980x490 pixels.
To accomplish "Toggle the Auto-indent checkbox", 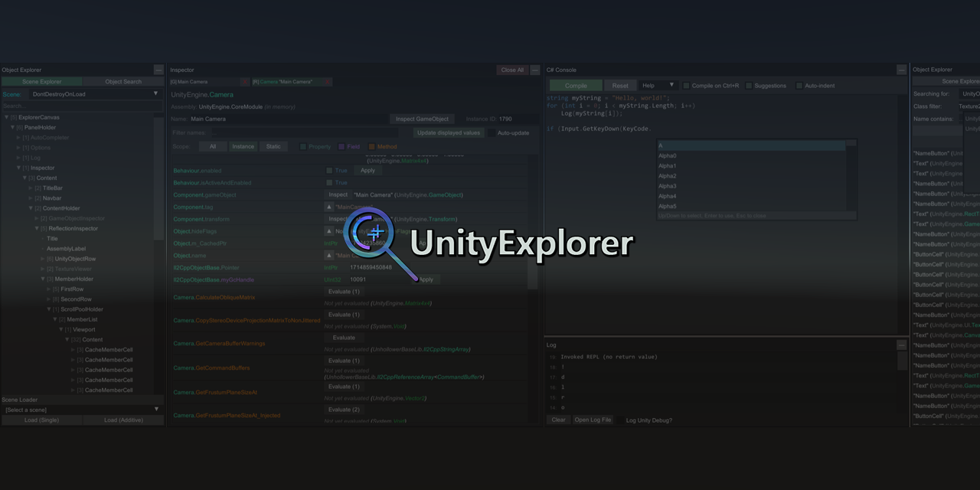I will 799,86.
